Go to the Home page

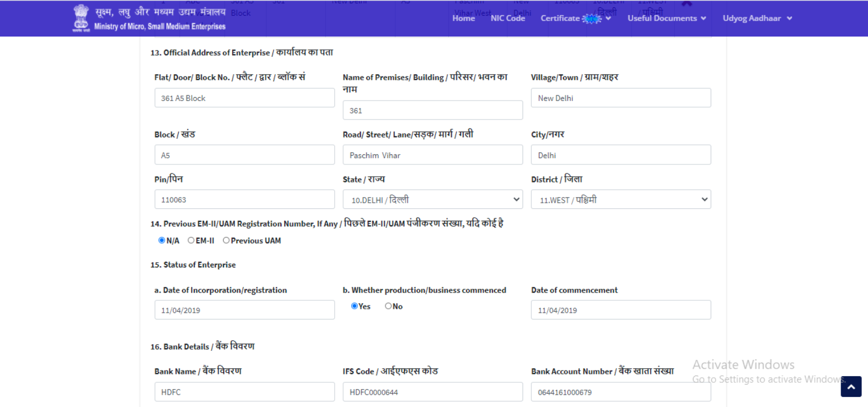463,19
